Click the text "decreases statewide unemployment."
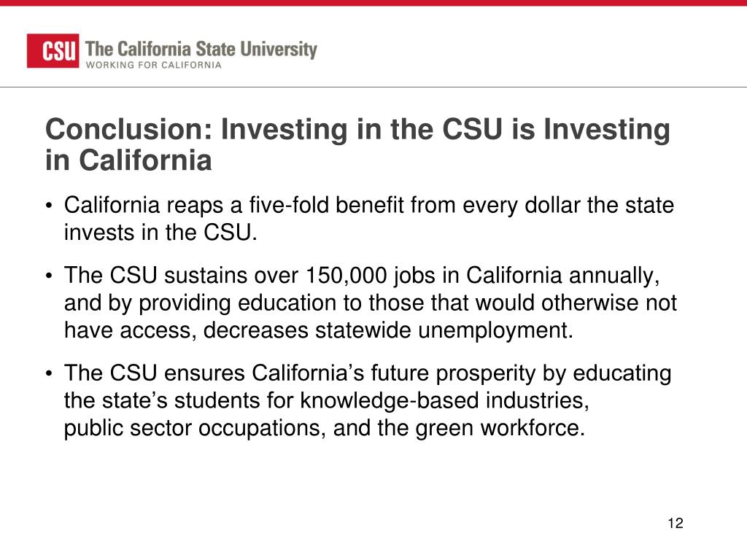Screen dimensions: 747x560 click(x=388, y=330)
